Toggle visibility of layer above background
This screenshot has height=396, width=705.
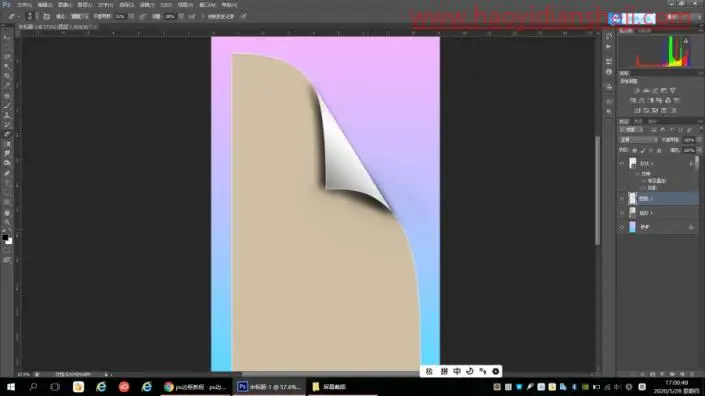[x=622, y=213]
